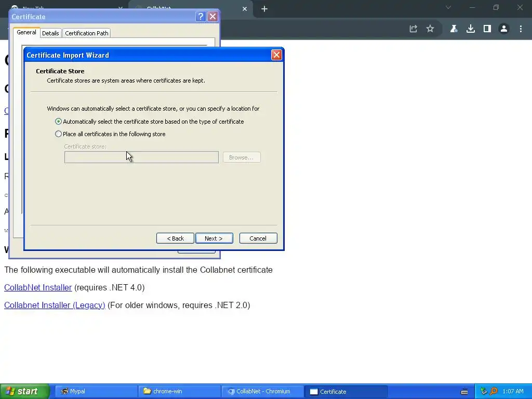
Task: Switch to CollabNet - Chromium taskbar button
Action: tap(262, 392)
